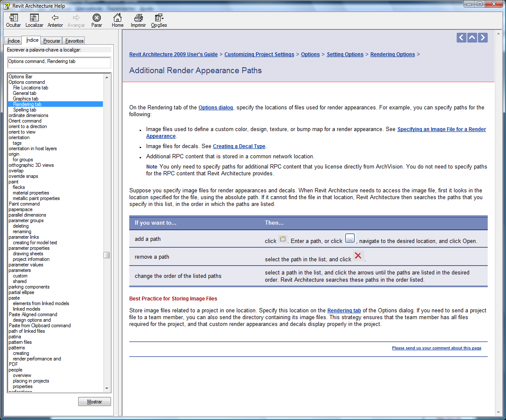Screen dimensions: 506x420
Task: Switch to the Procurar tab
Action: click(x=51, y=41)
